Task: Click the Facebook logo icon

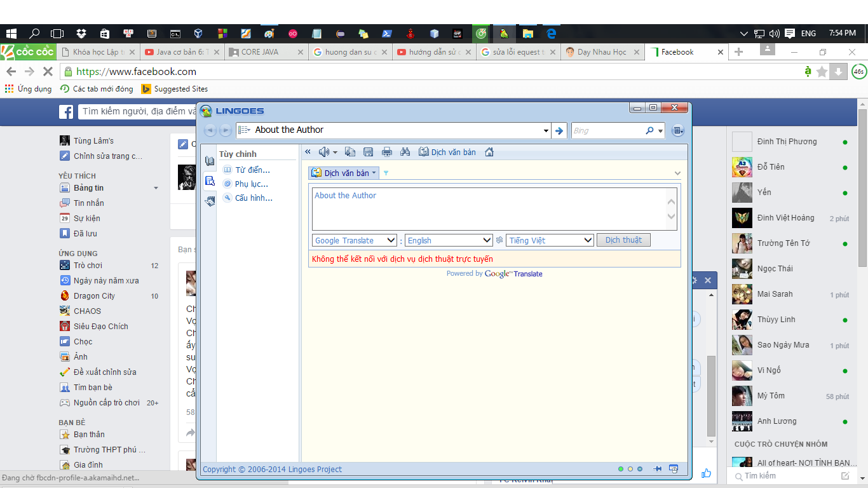Action: 66,112
